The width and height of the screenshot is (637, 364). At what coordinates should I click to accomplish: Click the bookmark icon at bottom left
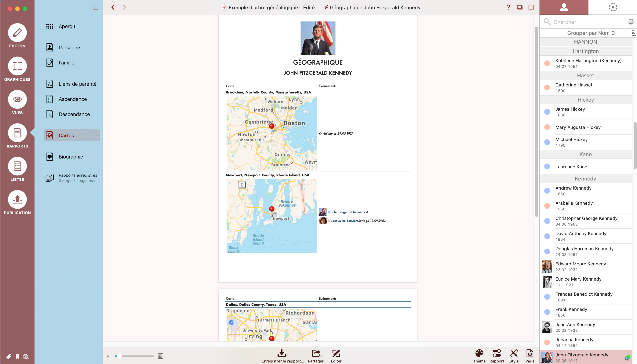point(17,356)
